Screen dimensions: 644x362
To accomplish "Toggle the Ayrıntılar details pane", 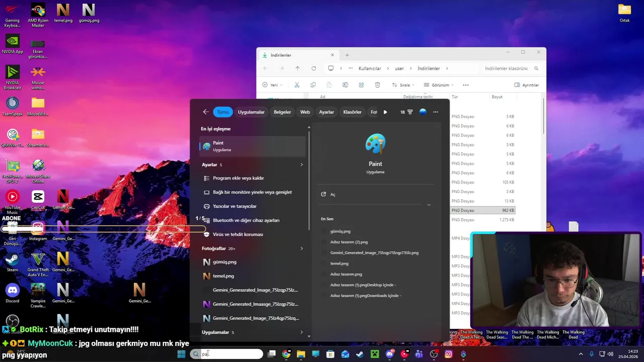I will [526, 85].
